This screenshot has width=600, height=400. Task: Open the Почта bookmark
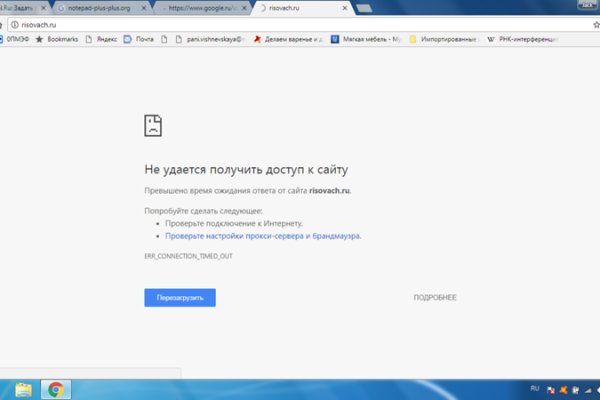(x=143, y=40)
